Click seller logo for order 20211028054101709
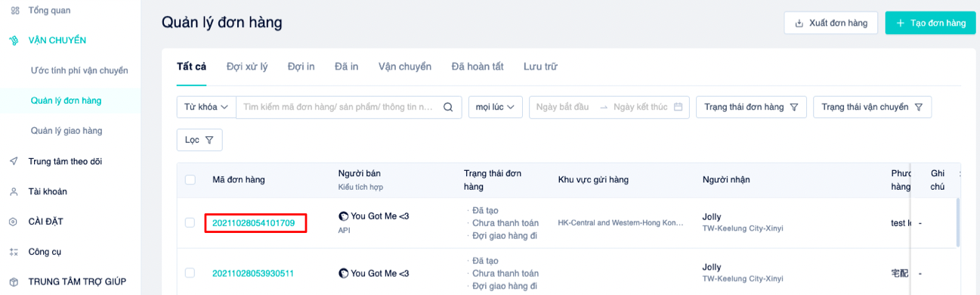The width and height of the screenshot is (980, 295). [344, 216]
